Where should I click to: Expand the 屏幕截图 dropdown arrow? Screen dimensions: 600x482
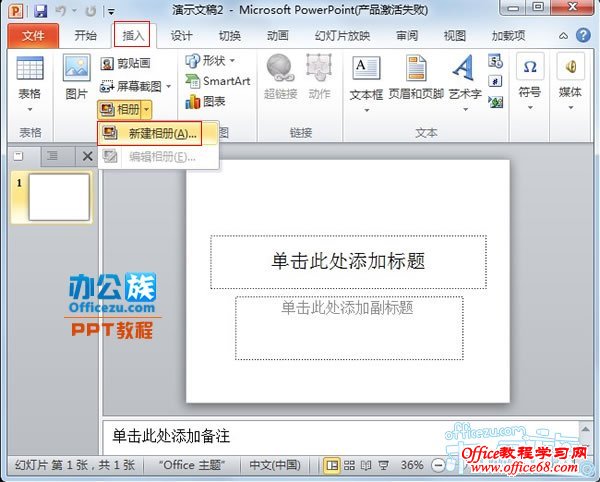pyautogui.click(x=169, y=86)
